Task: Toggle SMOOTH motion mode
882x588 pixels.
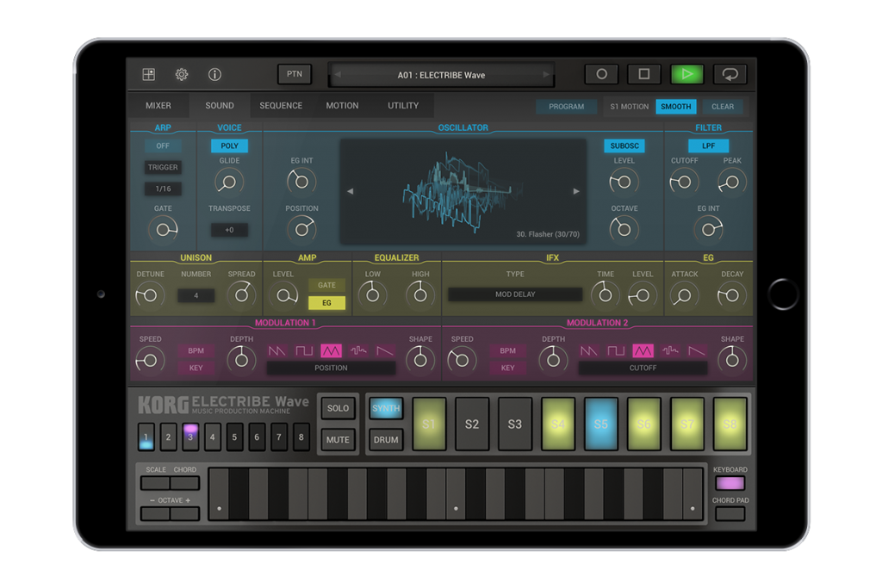Action: tap(675, 106)
